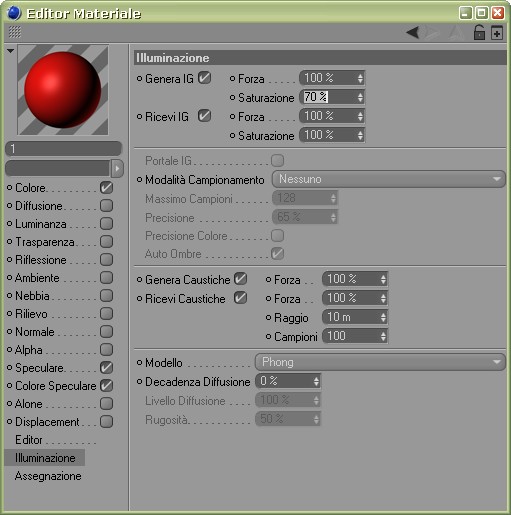Enable the Alpha channel checkbox
Image resolution: width=511 pixels, height=515 pixels.
point(106,350)
